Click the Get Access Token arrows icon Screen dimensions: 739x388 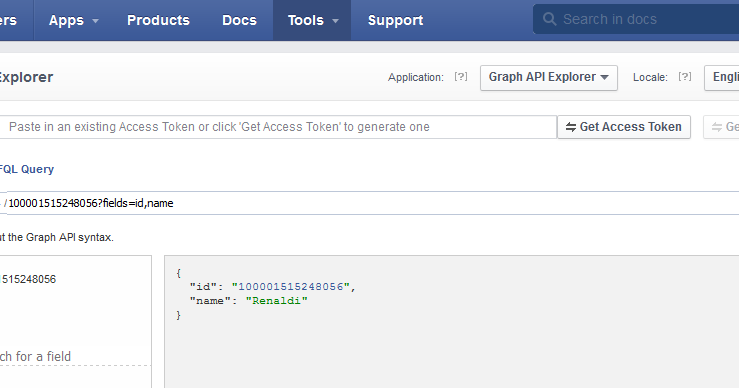(571, 127)
